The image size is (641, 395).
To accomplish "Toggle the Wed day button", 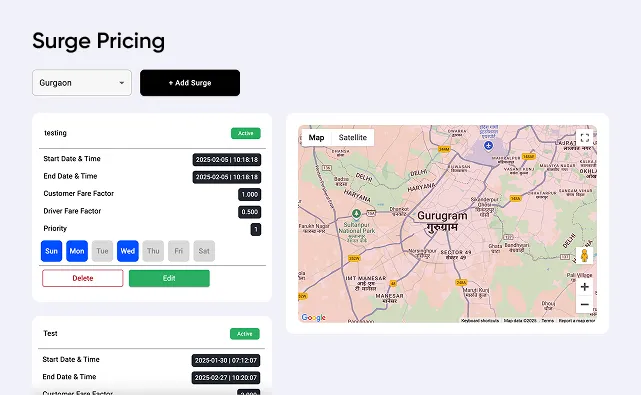I will click(x=128, y=251).
